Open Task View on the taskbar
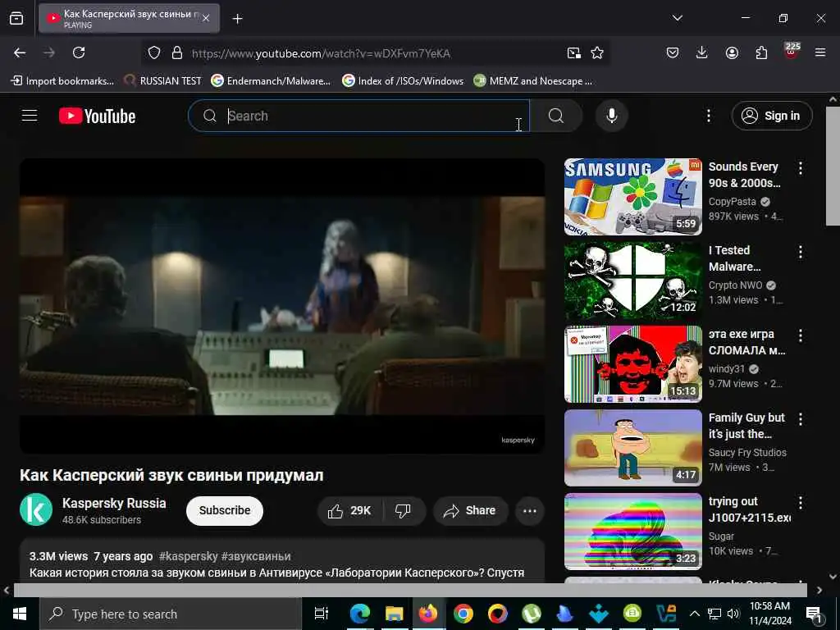This screenshot has height=630, width=840. 321,614
